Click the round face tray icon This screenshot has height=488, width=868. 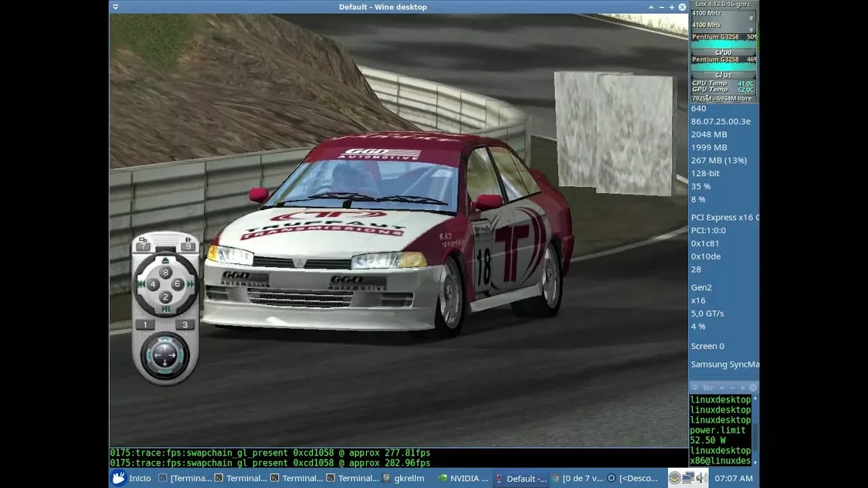[x=675, y=478]
